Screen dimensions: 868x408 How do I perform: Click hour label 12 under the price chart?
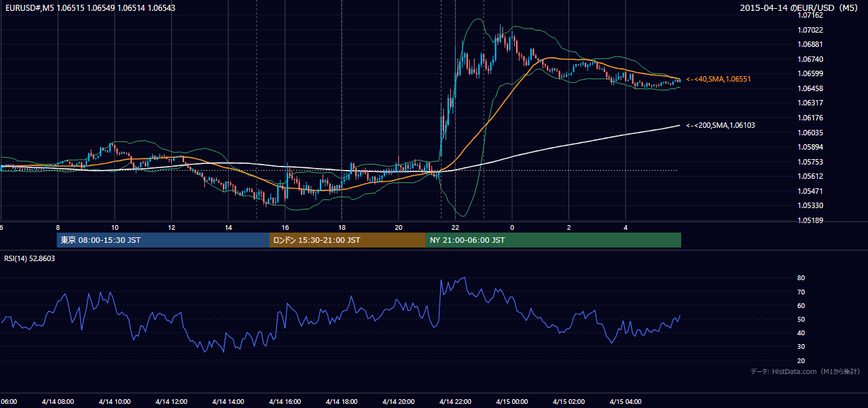tap(172, 228)
